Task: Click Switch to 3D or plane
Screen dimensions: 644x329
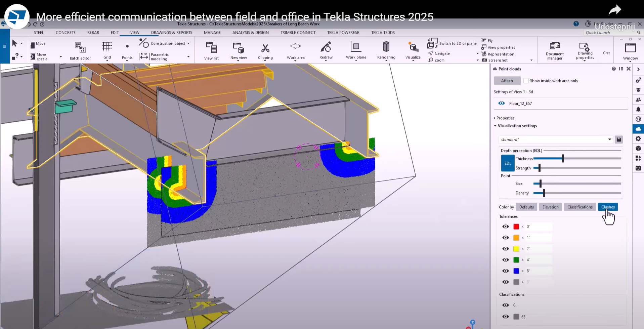Action: pos(452,43)
